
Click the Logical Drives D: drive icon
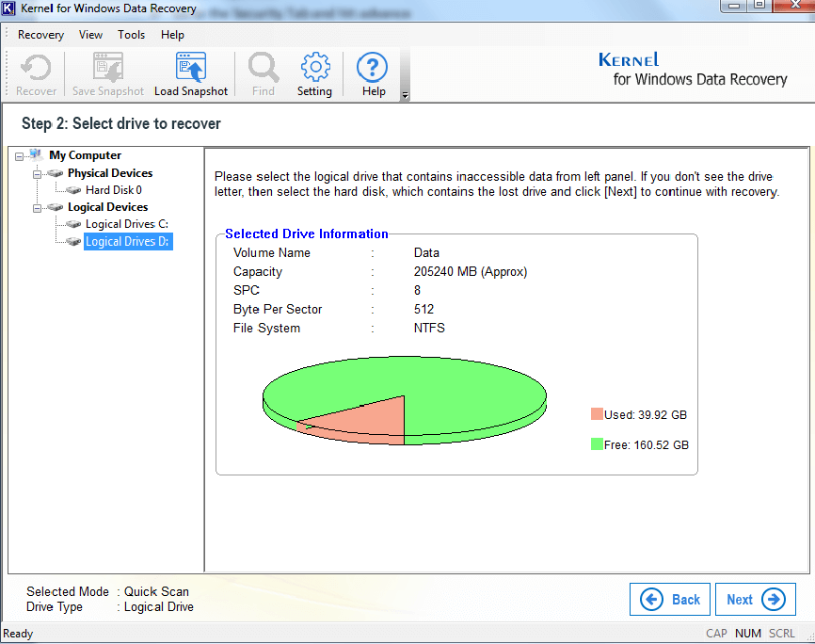coord(73,241)
